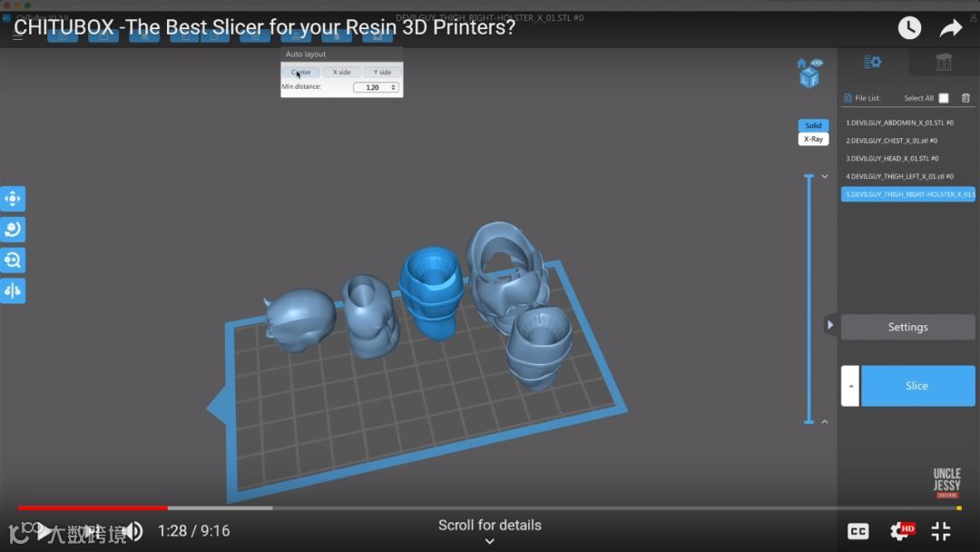
Task: Play the video
Action: coord(44,532)
